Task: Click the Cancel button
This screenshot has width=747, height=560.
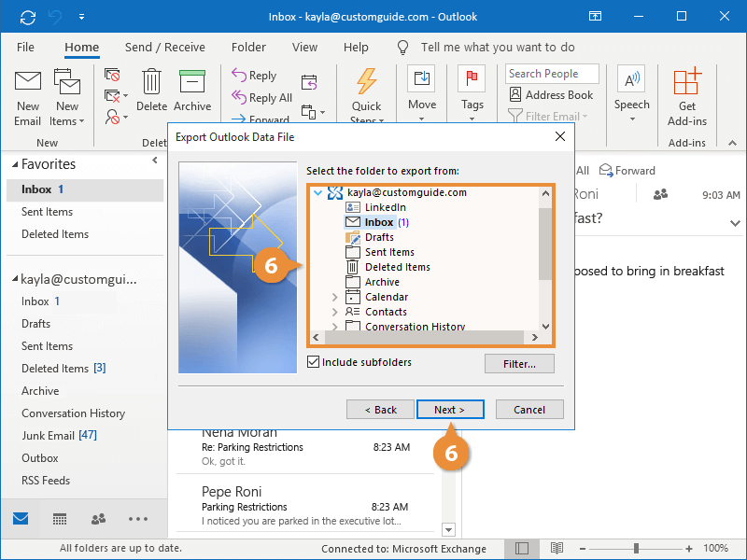Action: tap(529, 410)
